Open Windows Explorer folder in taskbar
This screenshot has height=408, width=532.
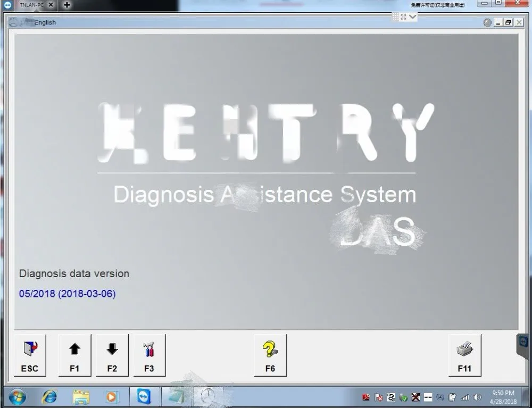click(x=81, y=397)
